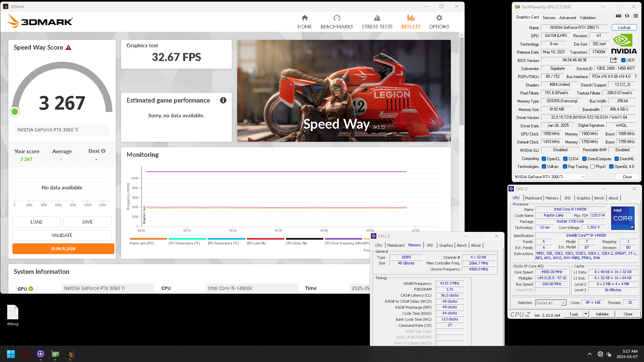This screenshot has height=362, width=644.
Task: Toggle OpenGL 4.6 checkbox in GPU-Z
Action: (611, 167)
